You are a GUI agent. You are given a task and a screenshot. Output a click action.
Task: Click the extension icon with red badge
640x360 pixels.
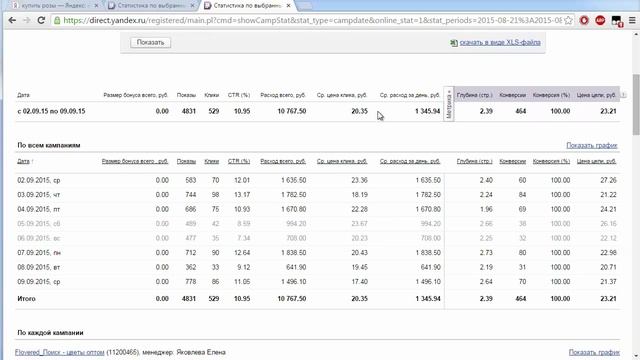coord(617,21)
